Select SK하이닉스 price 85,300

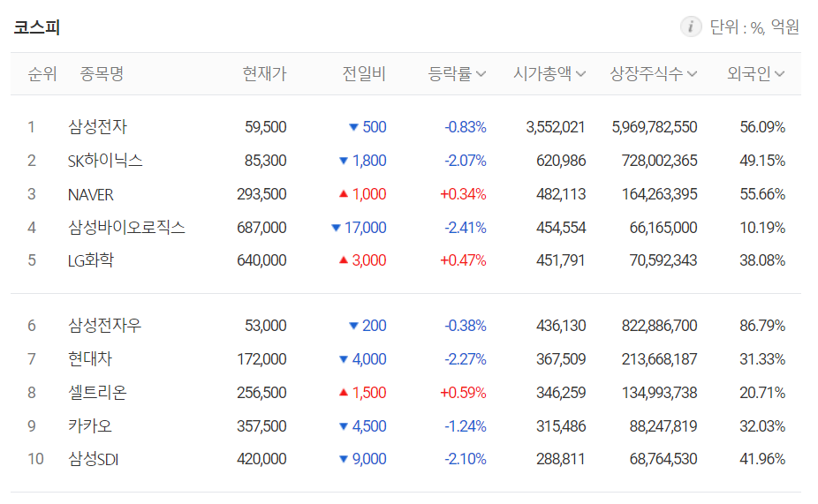[x=266, y=161]
